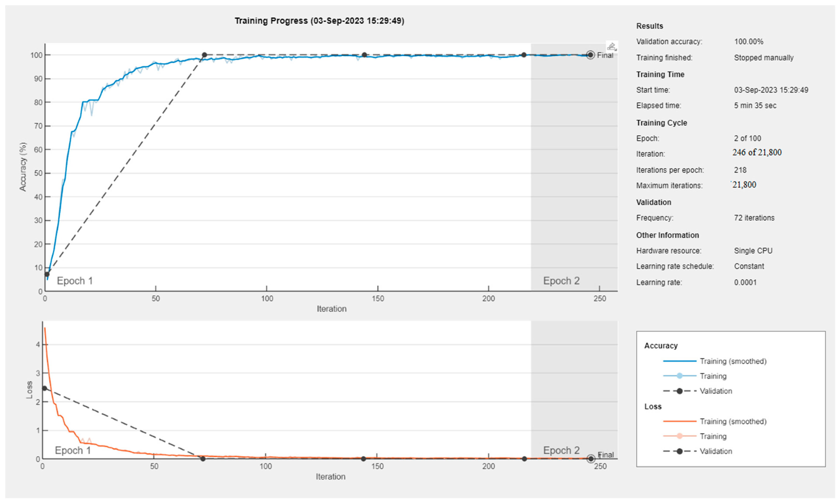Click loss Training (smoothed) legend entry
Screen dimensions: 839x504
pos(733,421)
